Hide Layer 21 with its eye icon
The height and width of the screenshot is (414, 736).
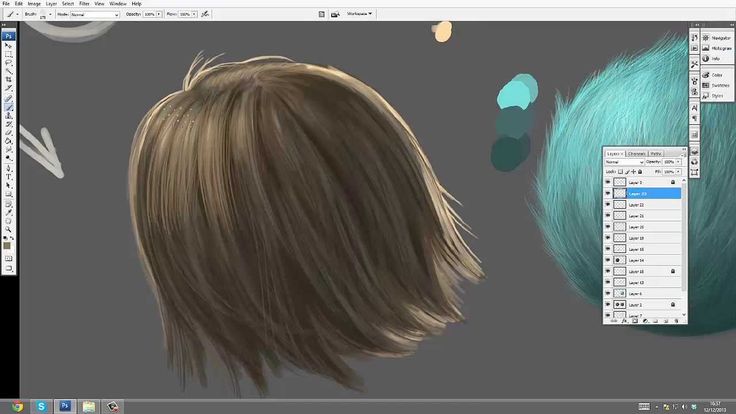point(608,215)
